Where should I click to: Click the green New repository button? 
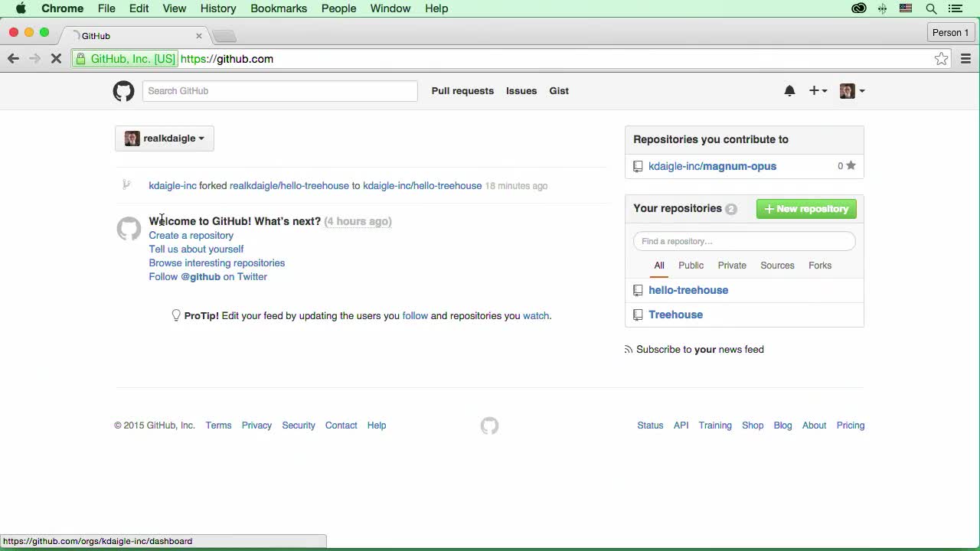806,208
